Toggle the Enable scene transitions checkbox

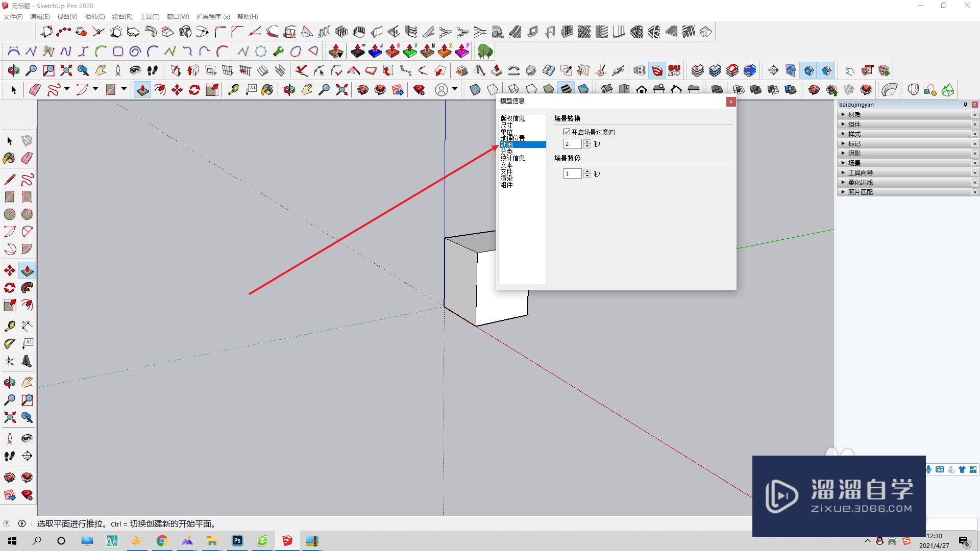[x=567, y=132]
